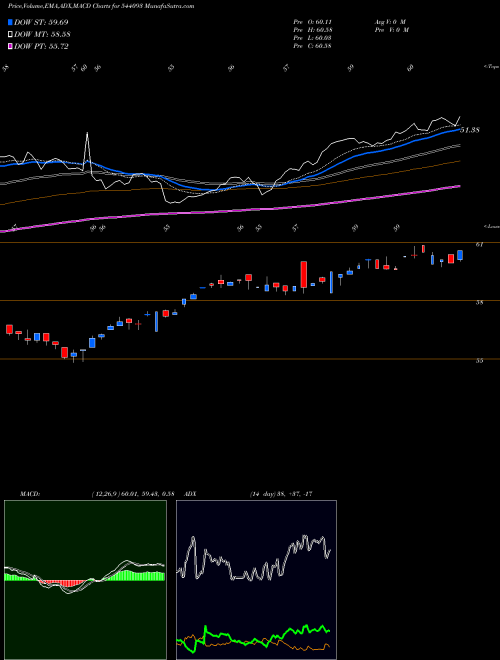Click the 58 price axis label
Screen dimensions: 500x660
click(x=479, y=302)
